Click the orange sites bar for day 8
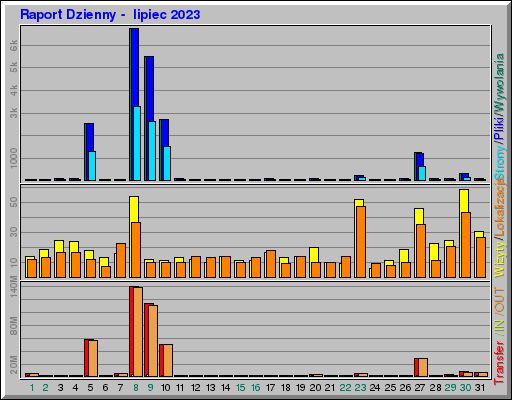Screen dimensions: 512x400 click(136, 250)
